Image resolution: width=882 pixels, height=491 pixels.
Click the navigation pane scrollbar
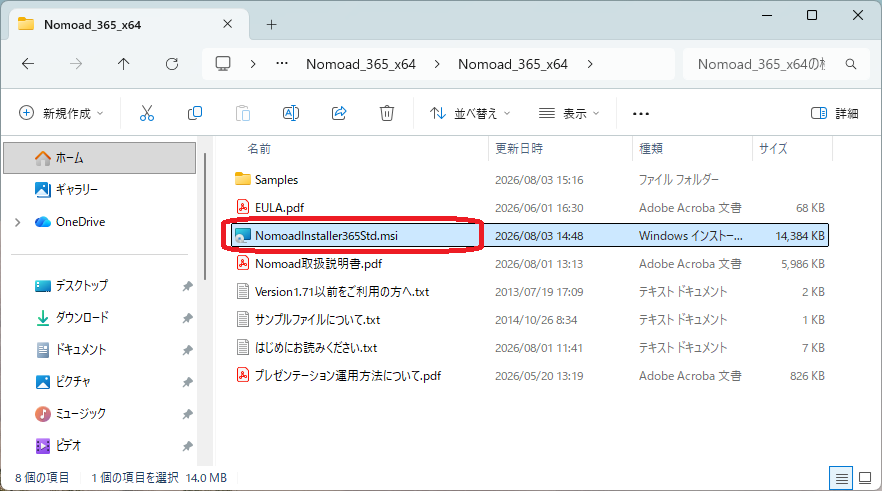(x=205, y=217)
